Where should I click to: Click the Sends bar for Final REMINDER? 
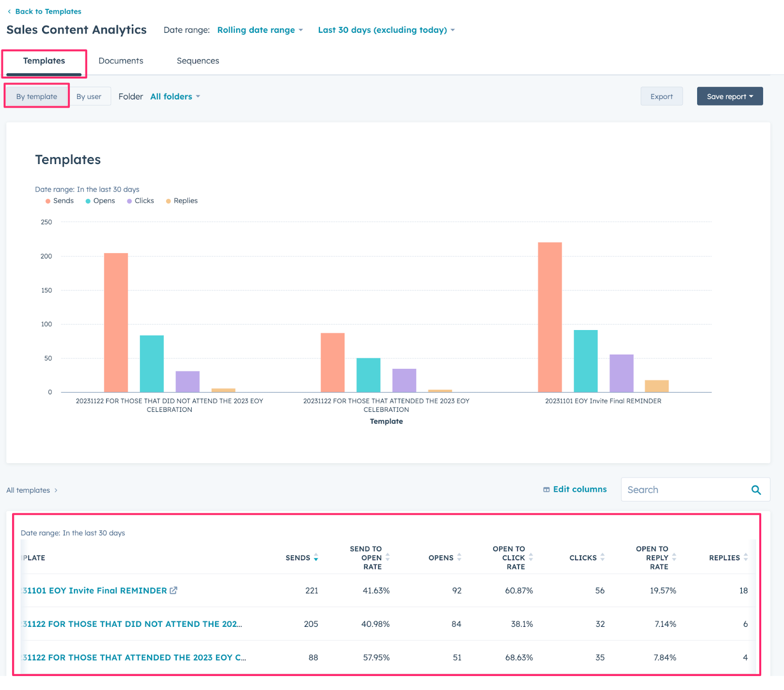[550, 317]
